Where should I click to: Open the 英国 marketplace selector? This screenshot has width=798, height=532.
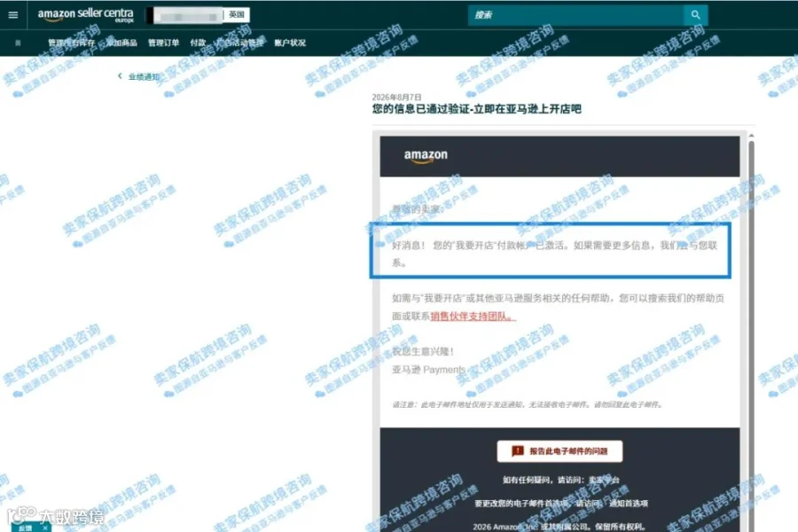[x=237, y=15]
